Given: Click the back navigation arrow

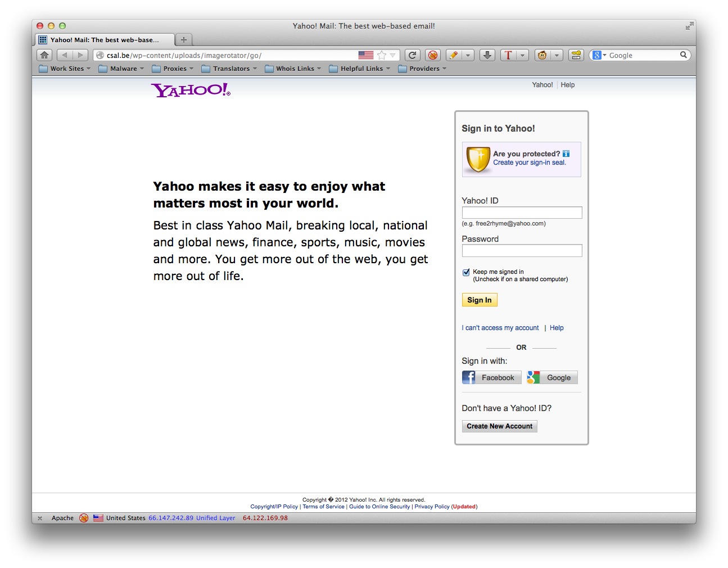Looking at the screenshot, I should pyautogui.click(x=64, y=55).
